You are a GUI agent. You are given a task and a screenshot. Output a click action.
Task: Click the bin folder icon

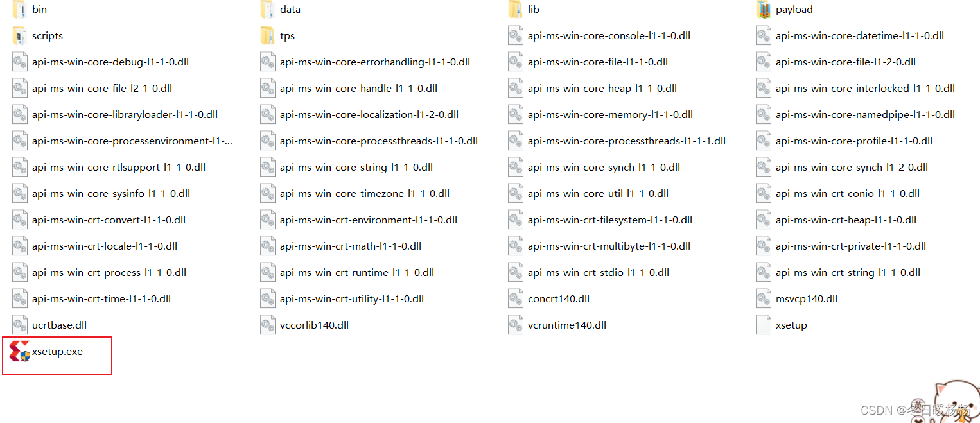[x=20, y=10]
